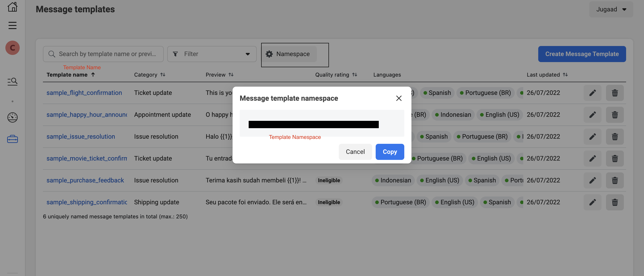Edit the sample_purchase_feedback template
The image size is (644, 276).
coord(593,180)
